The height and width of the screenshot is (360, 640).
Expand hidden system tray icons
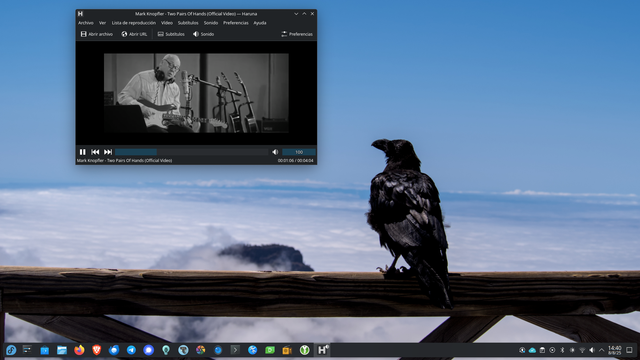click(602, 350)
